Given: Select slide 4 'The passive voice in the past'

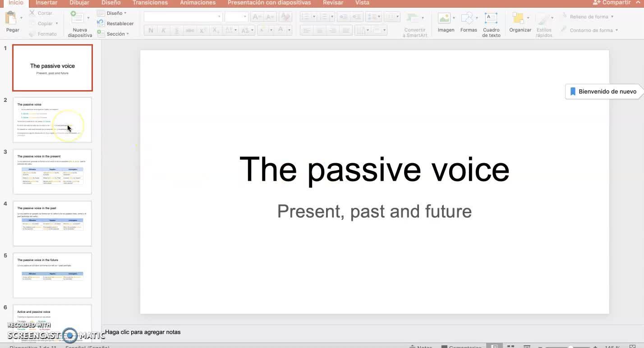Looking at the screenshot, I should coord(52,224).
